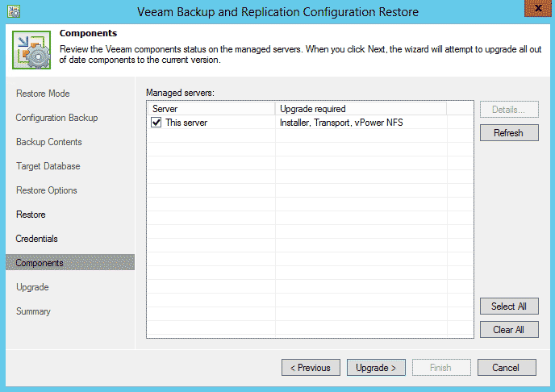The width and height of the screenshot is (555, 392).
Task: Select the highlighted Components step
Action: pyautogui.click(x=70, y=262)
